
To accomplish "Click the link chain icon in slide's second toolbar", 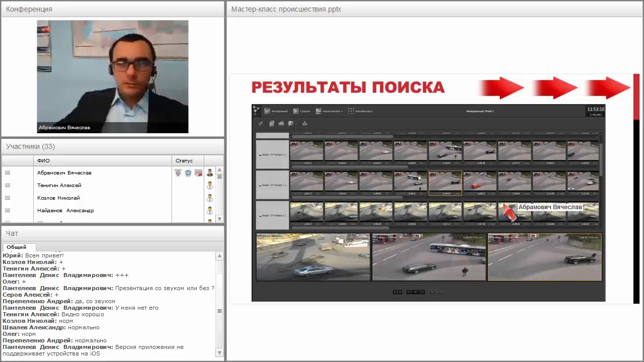I will [261, 123].
